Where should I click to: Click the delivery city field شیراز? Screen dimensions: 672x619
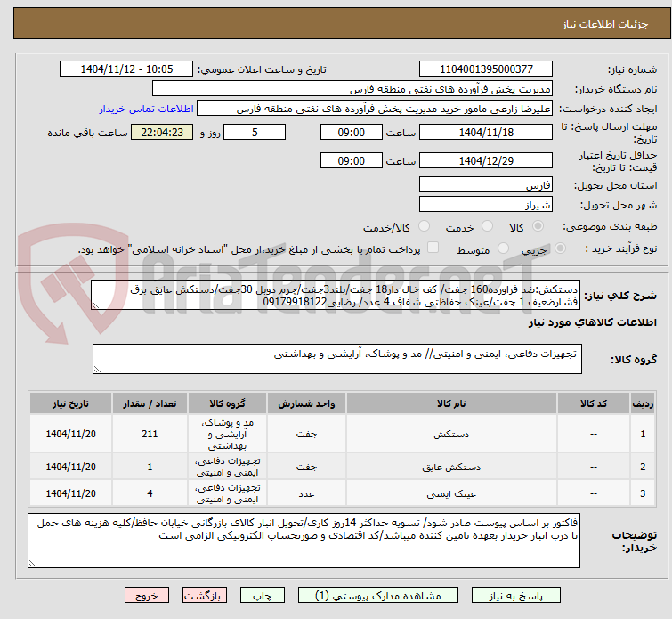[486, 205]
